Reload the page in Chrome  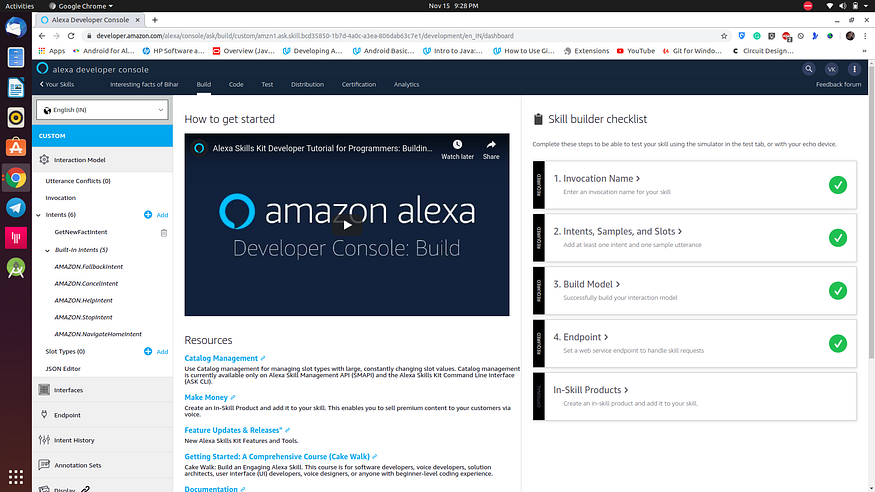point(71,36)
